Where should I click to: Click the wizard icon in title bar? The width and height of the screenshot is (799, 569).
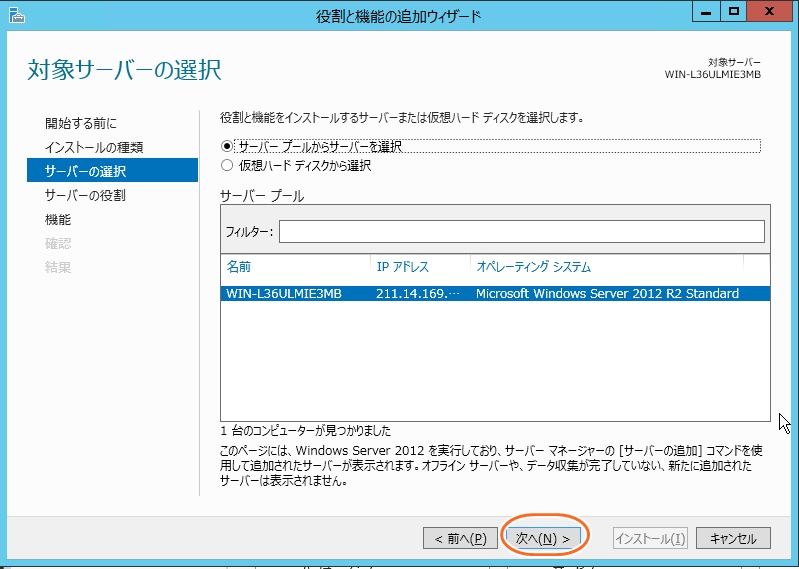point(17,15)
